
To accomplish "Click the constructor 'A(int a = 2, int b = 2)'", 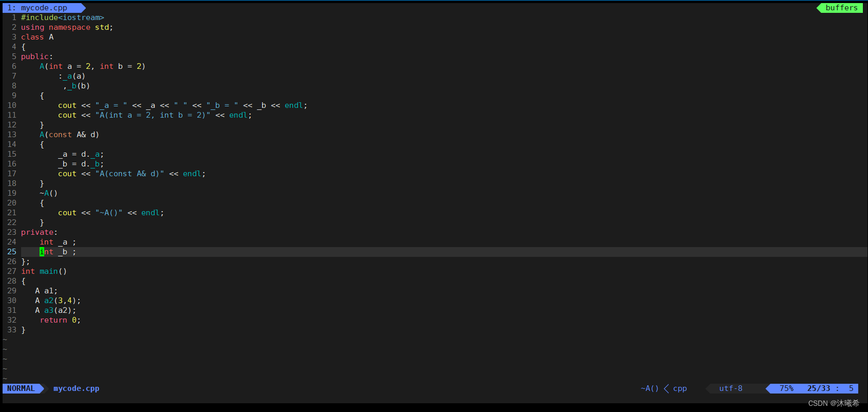I will (93, 66).
